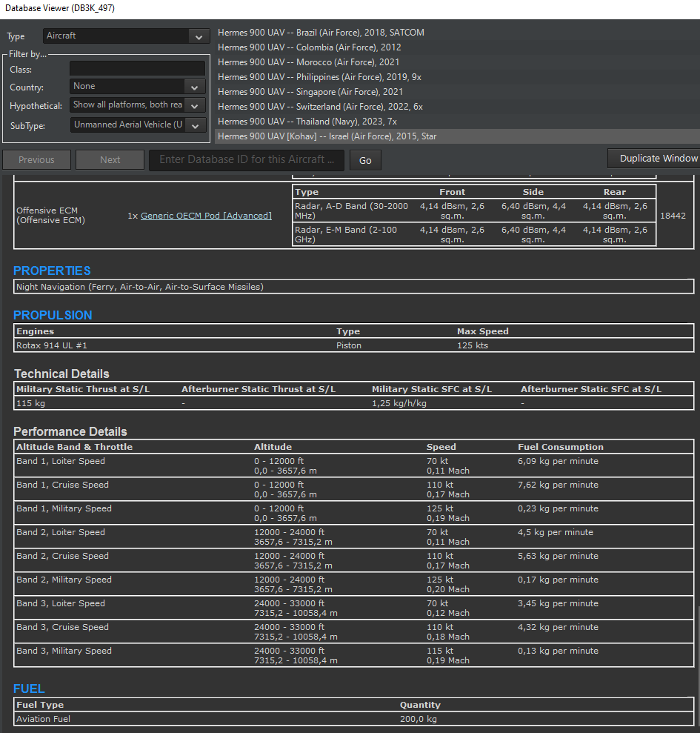
Task: Open the Type dropdown showing Aircraft
Action: (126, 36)
